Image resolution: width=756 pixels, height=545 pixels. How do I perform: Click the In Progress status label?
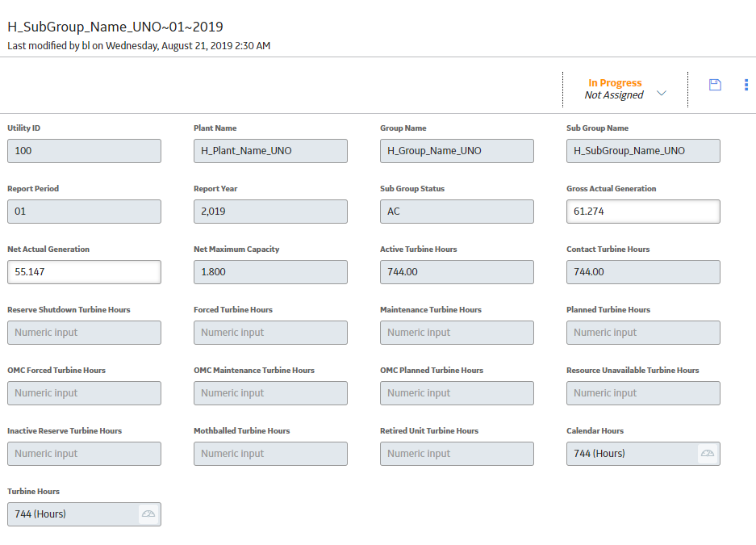point(615,83)
